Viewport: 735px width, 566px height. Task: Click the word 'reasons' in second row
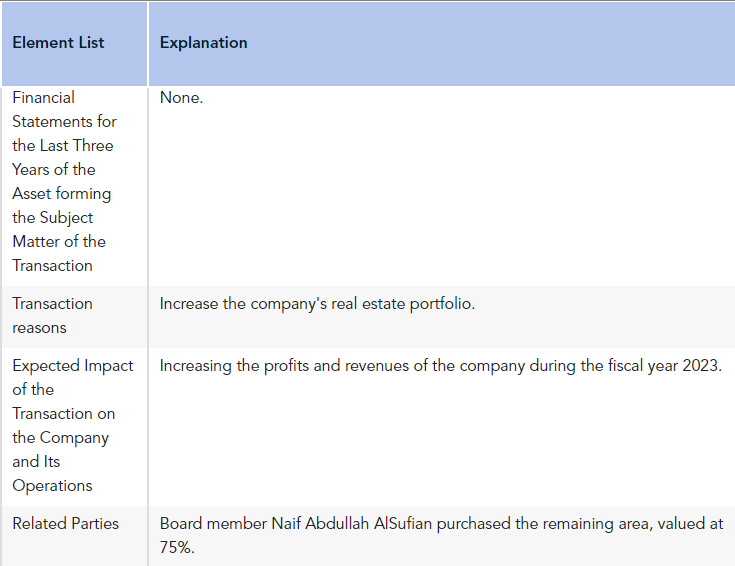point(39,328)
